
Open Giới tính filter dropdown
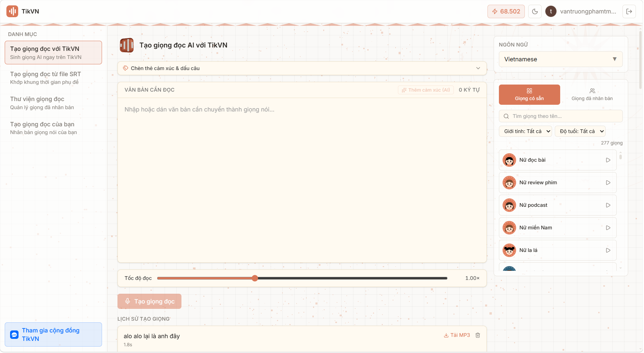(526, 131)
